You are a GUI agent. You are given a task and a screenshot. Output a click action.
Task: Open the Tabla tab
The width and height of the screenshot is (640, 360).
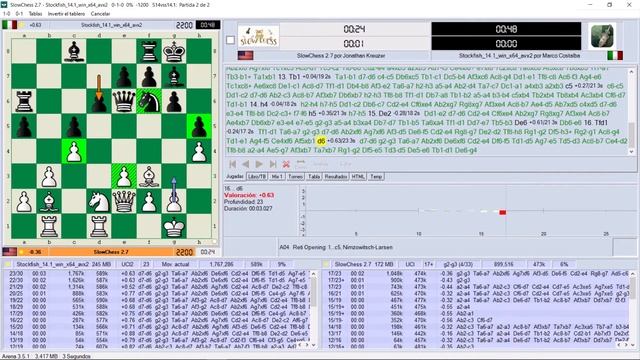[x=314, y=177]
